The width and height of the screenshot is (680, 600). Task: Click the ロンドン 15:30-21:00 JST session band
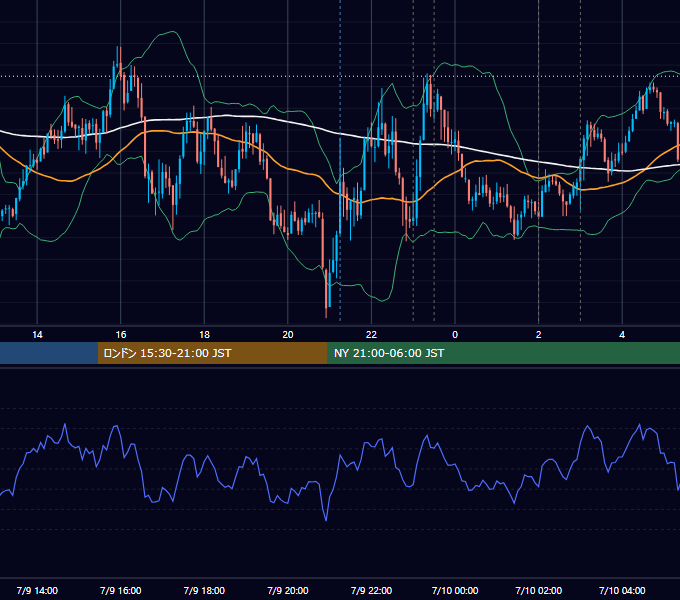click(x=212, y=353)
